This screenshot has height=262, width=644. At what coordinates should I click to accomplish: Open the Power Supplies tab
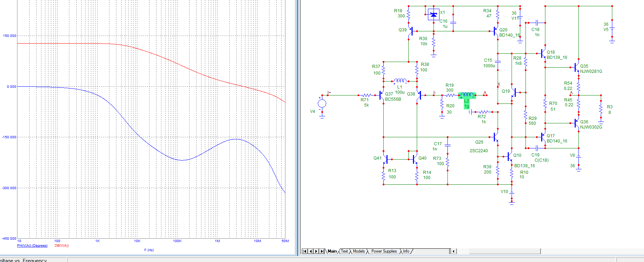point(384,251)
